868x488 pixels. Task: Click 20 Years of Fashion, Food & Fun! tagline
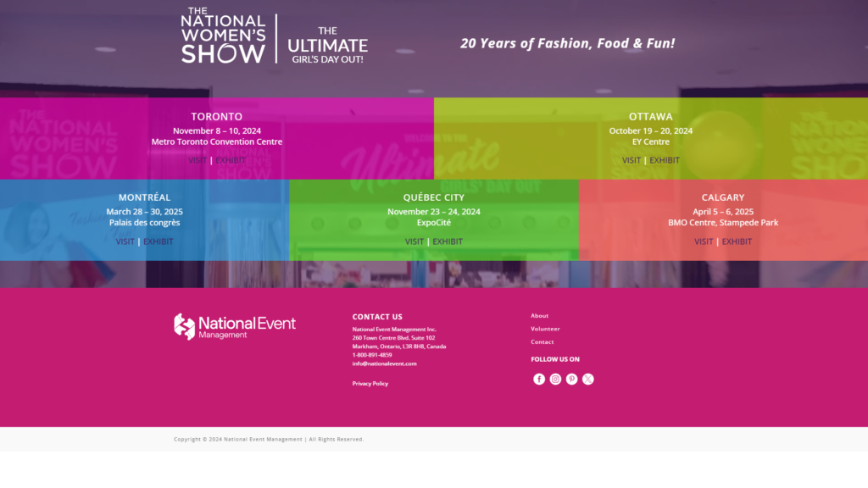pos(568,43)
